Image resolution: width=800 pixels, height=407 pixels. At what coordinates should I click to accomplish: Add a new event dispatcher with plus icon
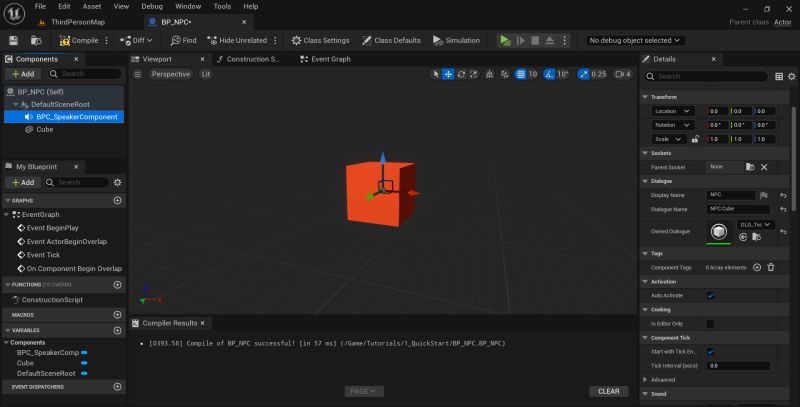[117, 387]
